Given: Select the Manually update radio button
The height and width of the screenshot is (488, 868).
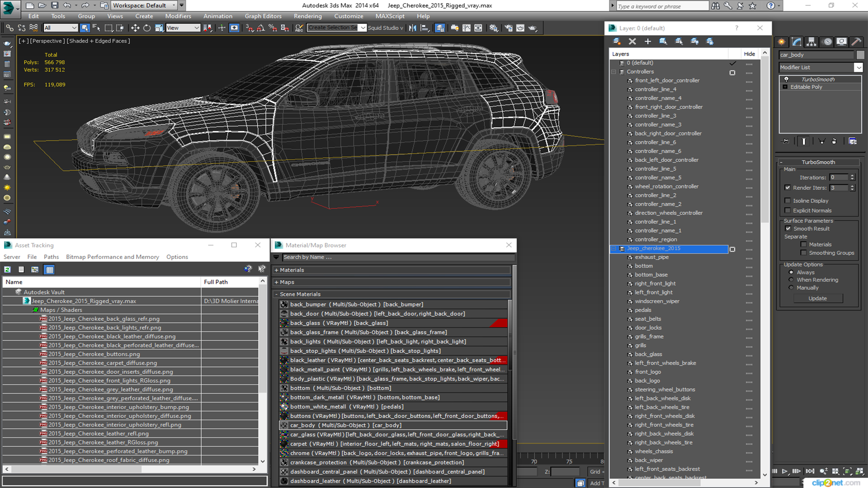Looking at the screenshot, I should 791,287.
